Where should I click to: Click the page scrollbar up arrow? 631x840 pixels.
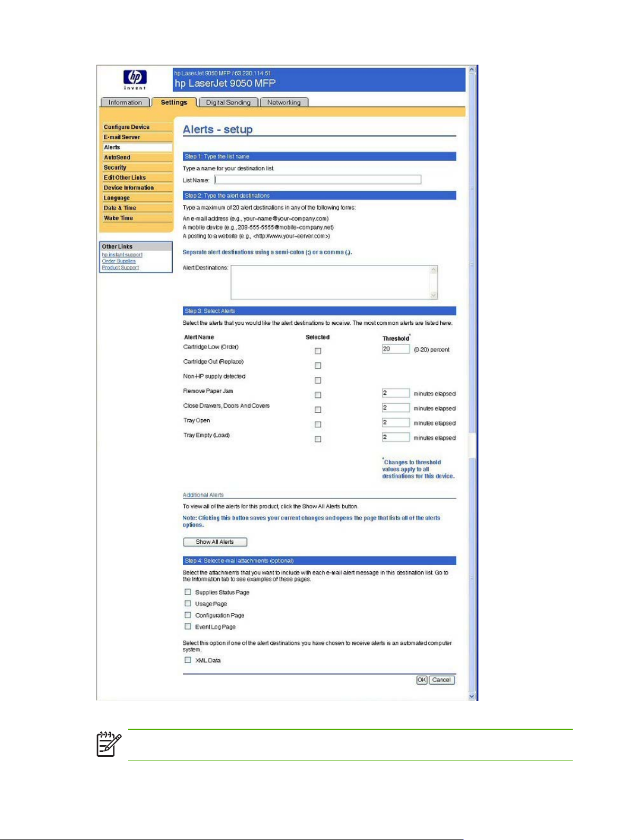coord(472,70)
